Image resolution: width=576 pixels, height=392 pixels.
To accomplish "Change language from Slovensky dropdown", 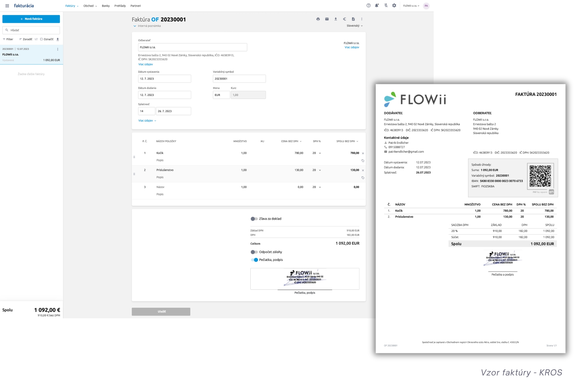I will pyautogui.click(x=354, y=26).
